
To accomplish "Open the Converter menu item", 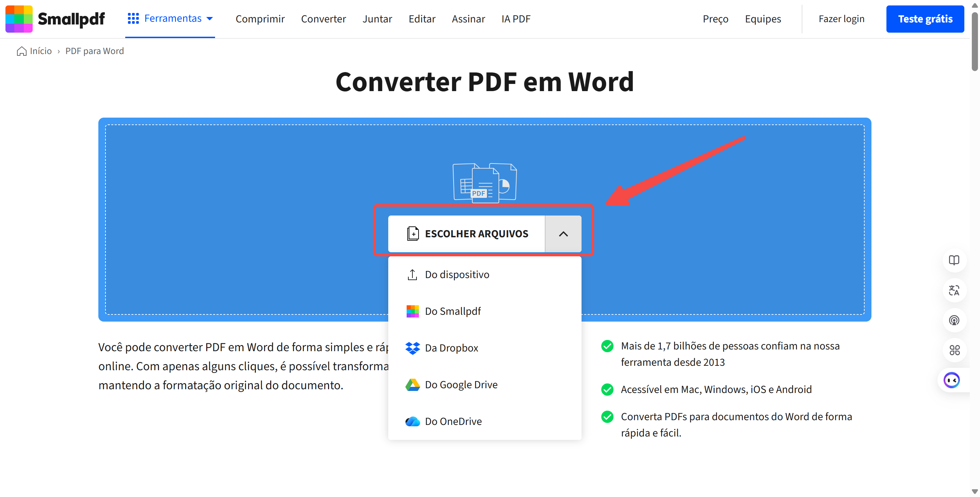I will (x=323, y=19).
